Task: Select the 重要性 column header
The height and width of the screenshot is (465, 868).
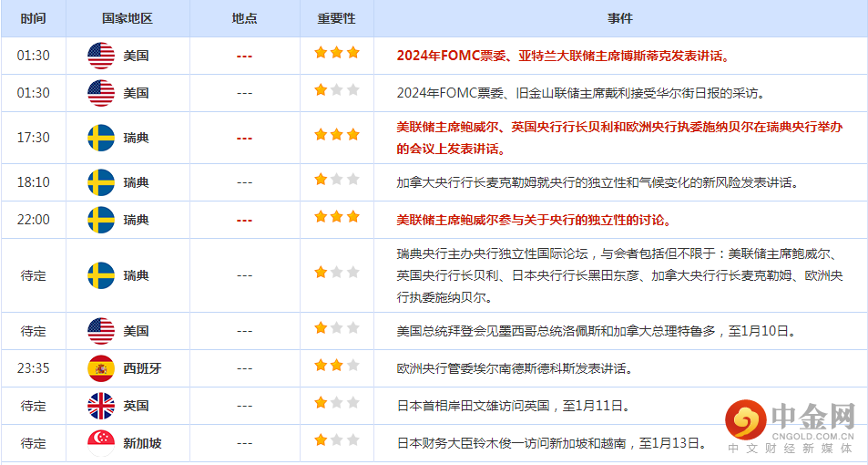Action: pyautogui.click(x=336, y=18)
